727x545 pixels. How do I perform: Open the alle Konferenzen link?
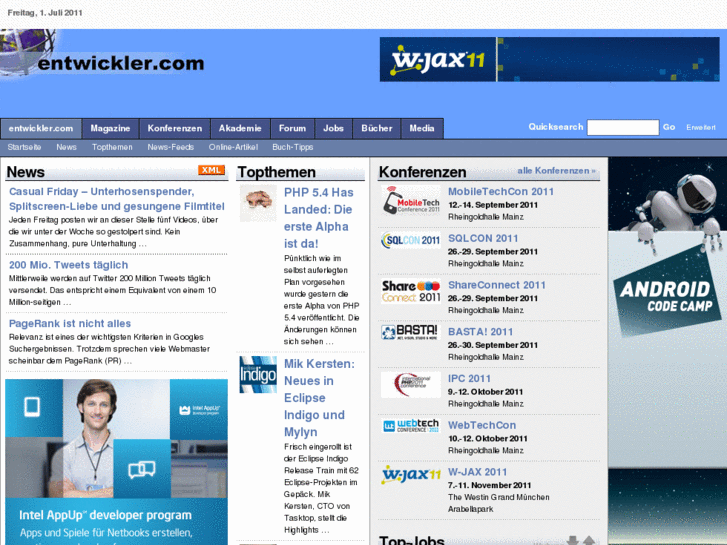(x=556, y=171)
